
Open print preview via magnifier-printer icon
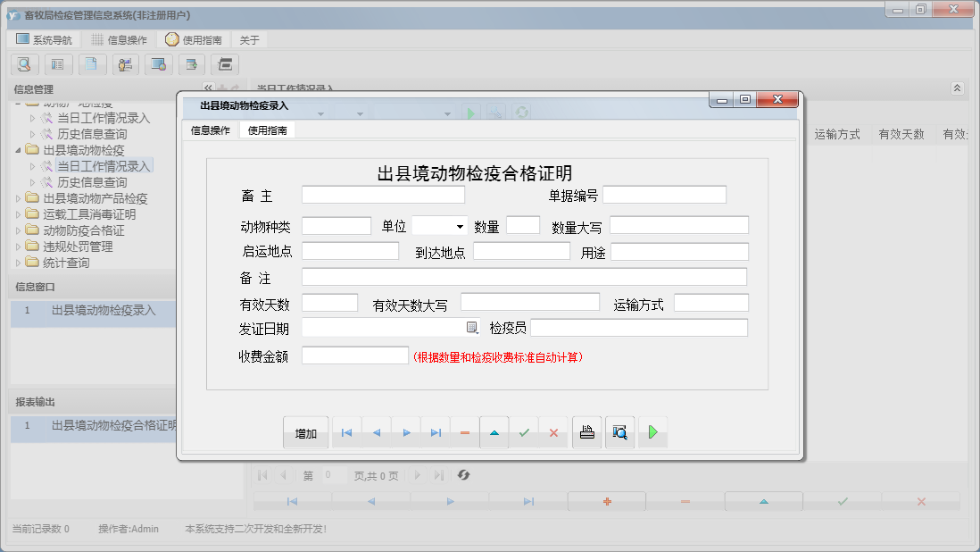coord(619,431)
